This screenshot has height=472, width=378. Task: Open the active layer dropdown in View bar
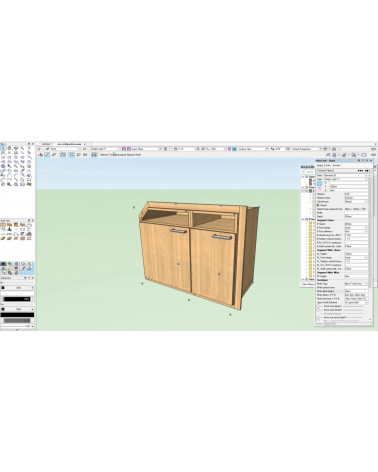pos(105,149)
